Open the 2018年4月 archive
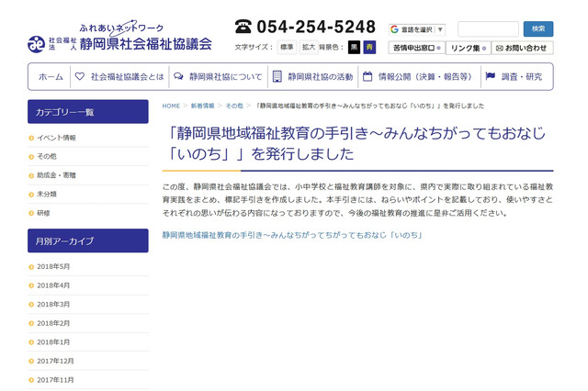This screenshot has width=588, height=391. coord(53,285)
